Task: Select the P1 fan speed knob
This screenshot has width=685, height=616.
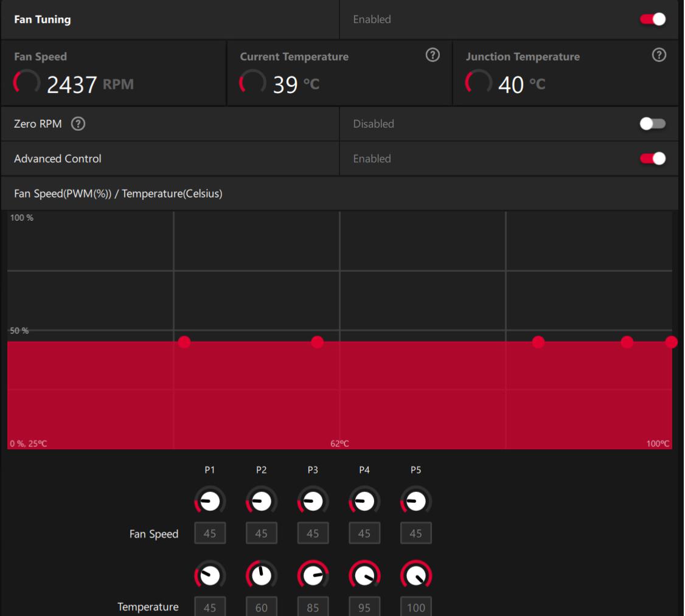Action: point(210,500)
